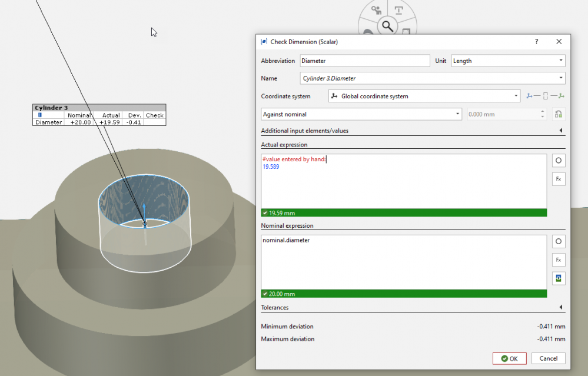Image resolution: width=588 pixels, height=376 pixels.
Task: Click the lock icon beside the 0.000 mm field
Action: pyautogui.click(x=559, y=114)
